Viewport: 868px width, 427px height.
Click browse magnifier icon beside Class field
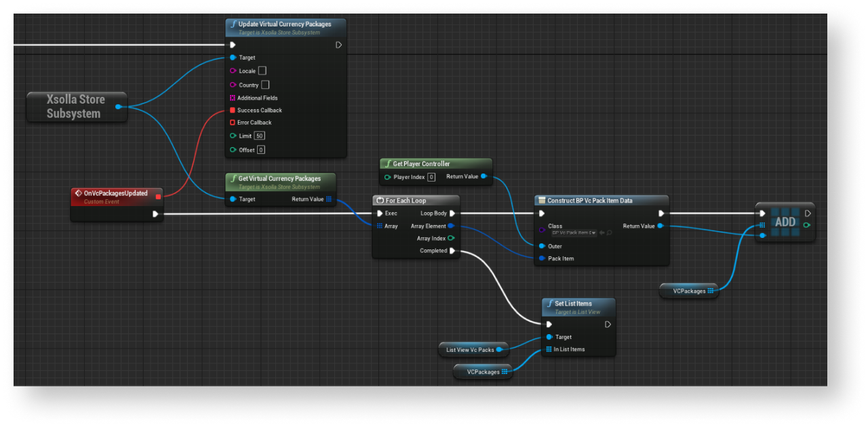(610, 232)
